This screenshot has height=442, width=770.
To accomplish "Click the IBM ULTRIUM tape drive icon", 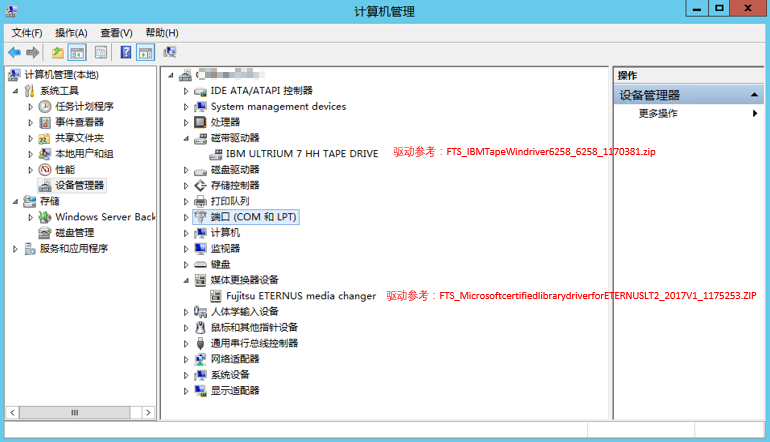I will tap(216, 154).
